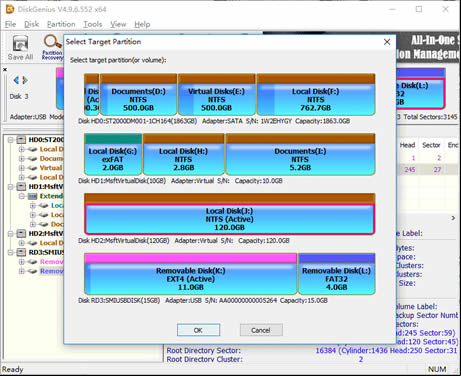Open the View menu
The height and width of the screenshot is (376, 461).
(118, 24)
